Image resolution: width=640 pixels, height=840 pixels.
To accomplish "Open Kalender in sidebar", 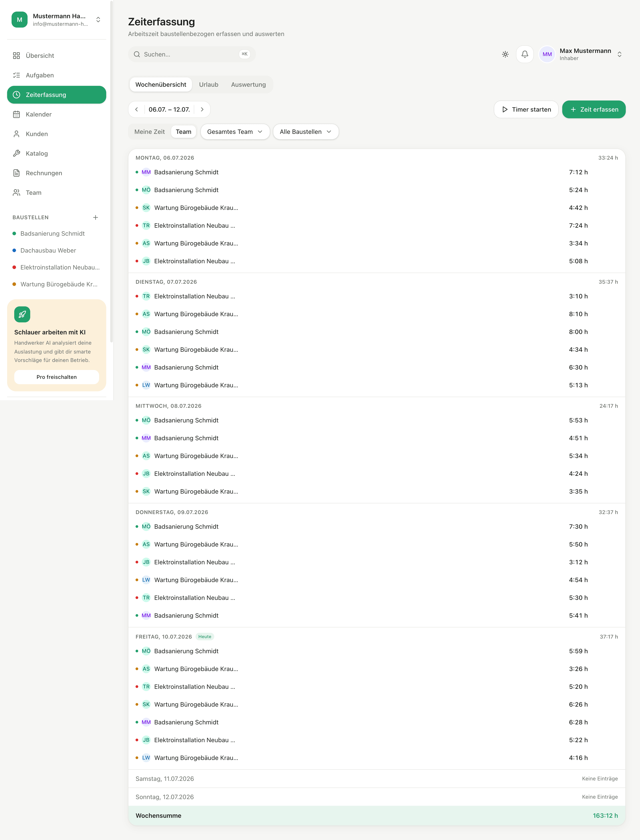I will [56, 114].
